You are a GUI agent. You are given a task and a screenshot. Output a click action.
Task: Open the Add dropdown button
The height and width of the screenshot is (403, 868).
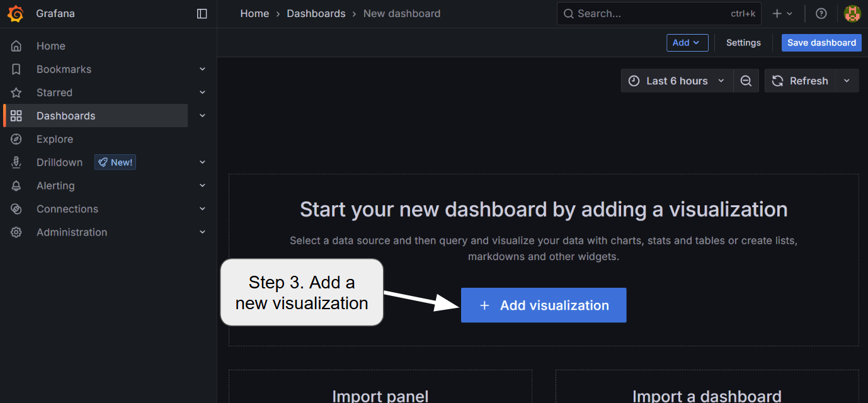pos(687,43)
